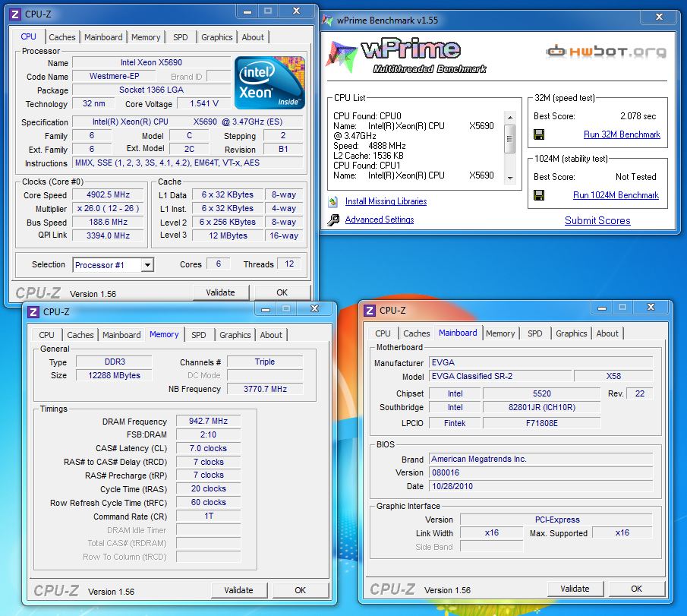Click the wPrime logo graphic
The height and width of the screenshot is (616, 687).
(405, 56)
